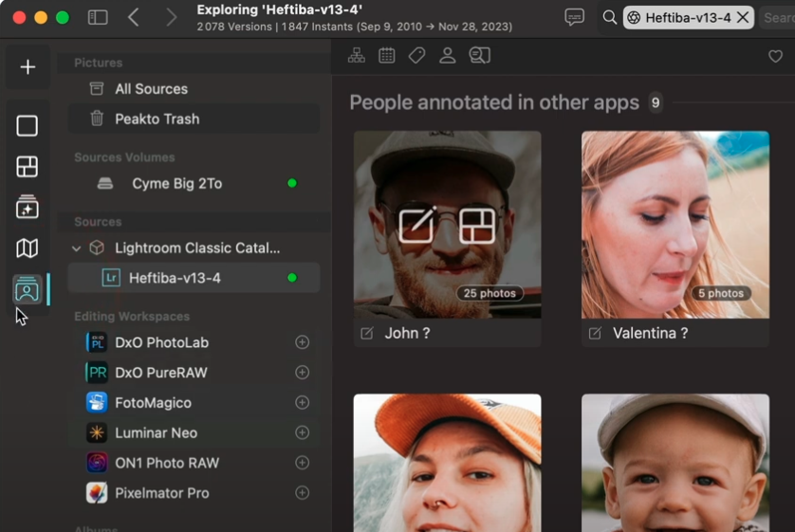Add a Pixelmator Pro workspace
This screenshot has width=795, height=532.
point(303,492)
